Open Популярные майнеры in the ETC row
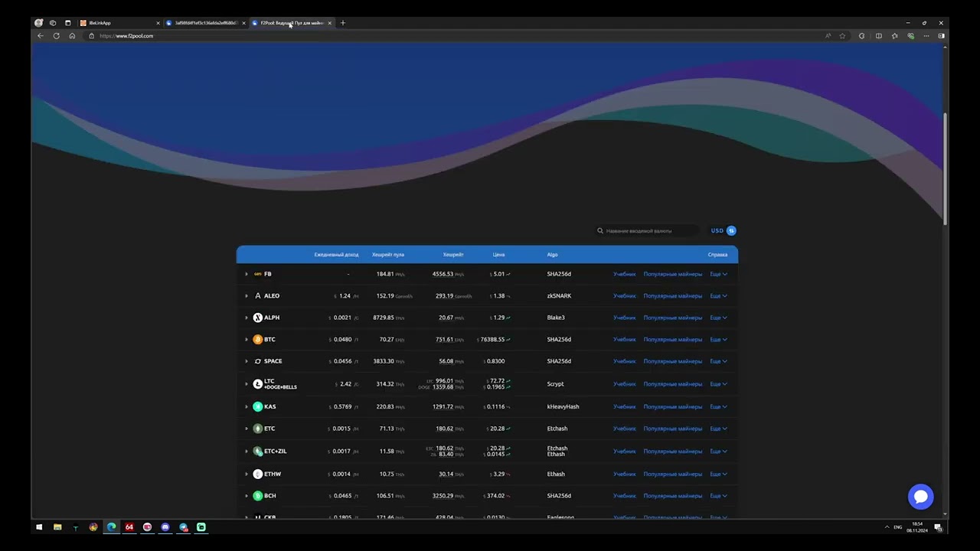Image resolution: width=980 pixels, height=551 pixels. [672, 429]
